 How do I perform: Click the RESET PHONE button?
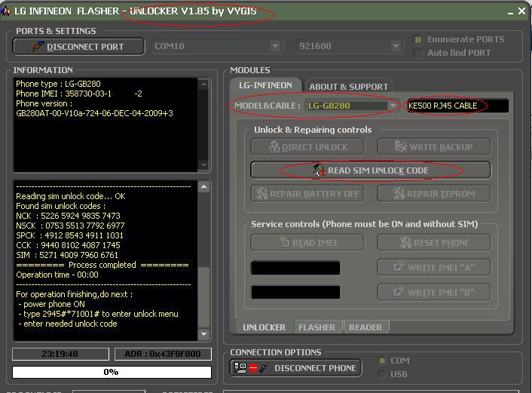(434, 243)
